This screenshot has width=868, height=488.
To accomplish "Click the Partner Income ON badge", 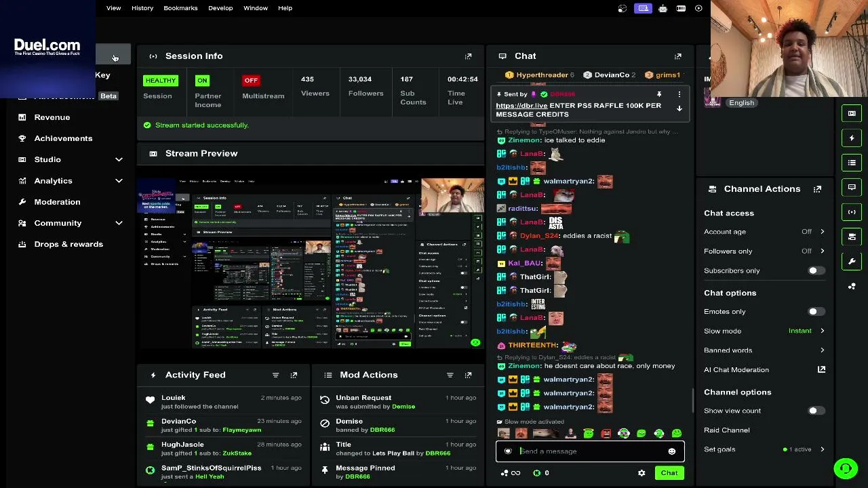I will coord(202,81).
